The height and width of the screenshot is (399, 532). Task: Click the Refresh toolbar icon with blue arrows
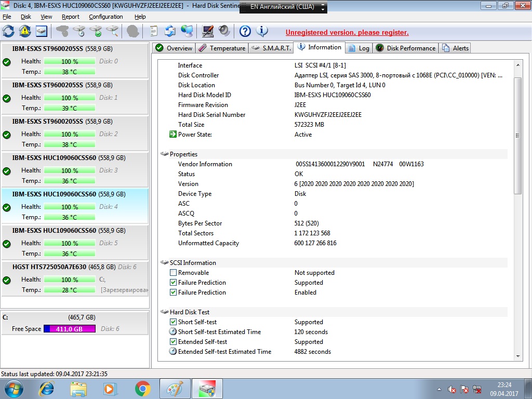click(8, 31)
